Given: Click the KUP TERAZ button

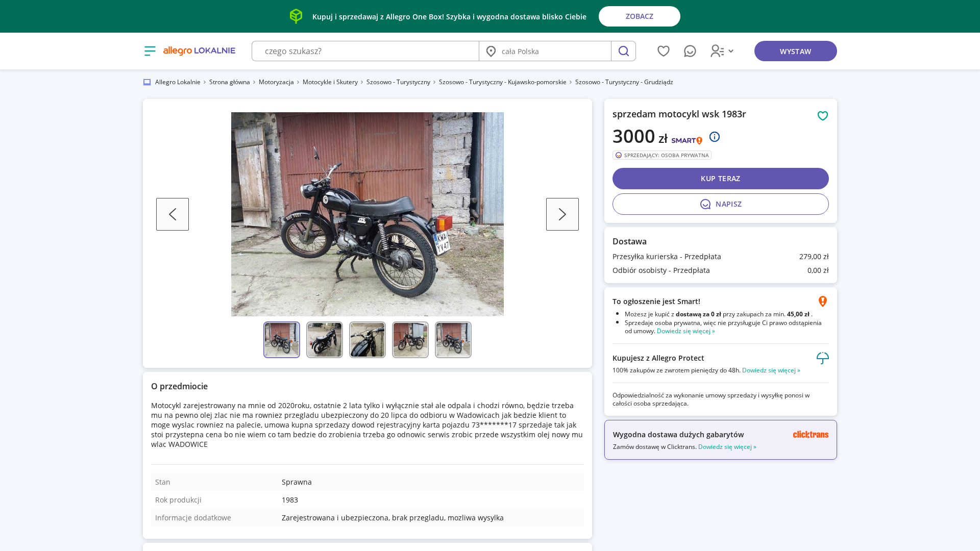Looking at the screenshot, I should point(721,179).
